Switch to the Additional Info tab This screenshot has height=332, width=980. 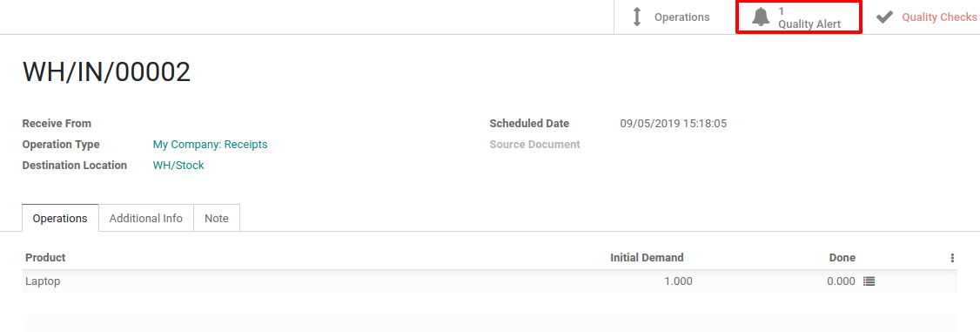146,218
